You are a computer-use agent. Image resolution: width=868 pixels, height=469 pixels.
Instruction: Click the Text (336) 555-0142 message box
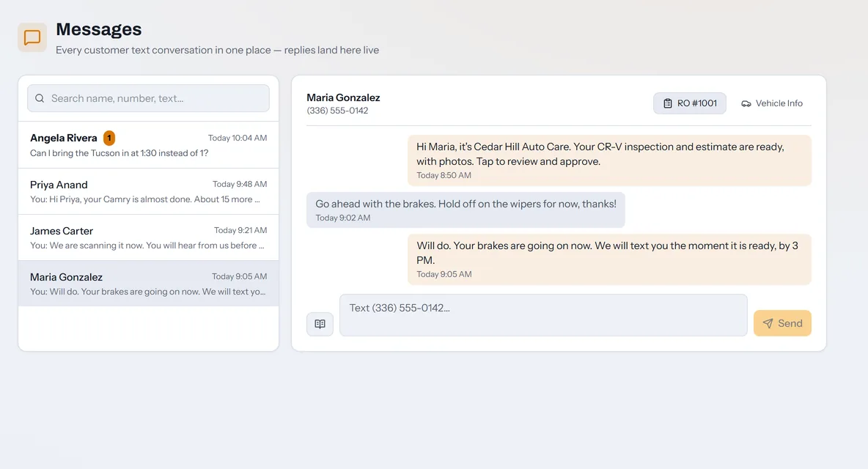[x=544, y=315]
